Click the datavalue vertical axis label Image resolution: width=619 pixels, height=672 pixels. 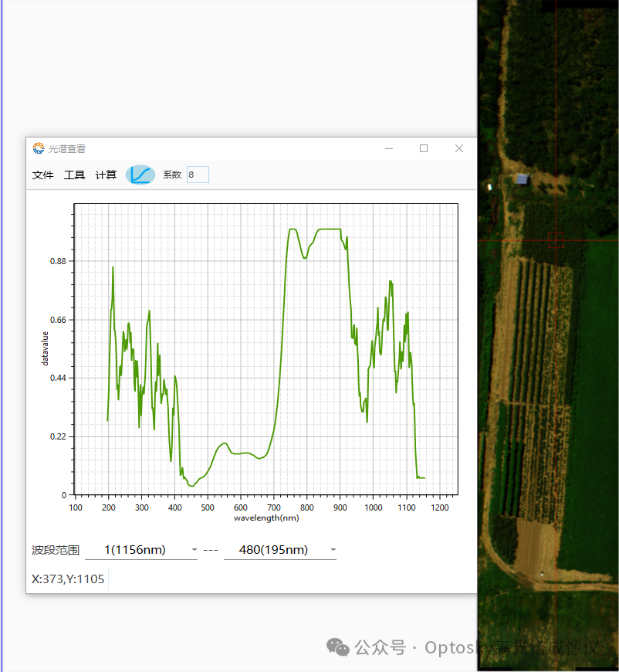point(46,348)
